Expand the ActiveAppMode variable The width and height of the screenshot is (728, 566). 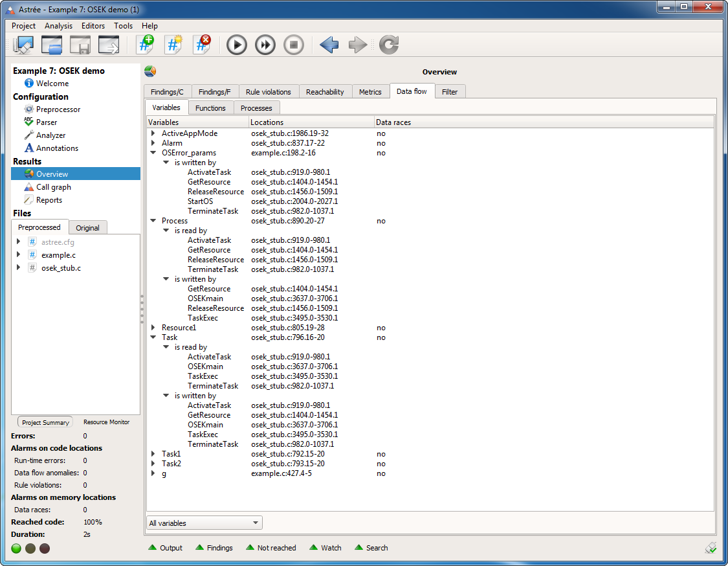click(x=153, y=133)
